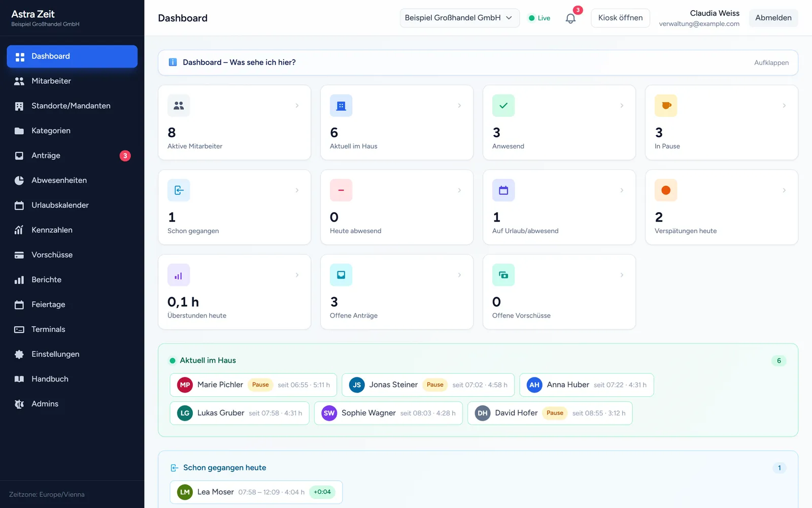Screen dimensions: 812x508
Task: Open Offene Vorschüsse card chevron
Action: tap(622, 275)
